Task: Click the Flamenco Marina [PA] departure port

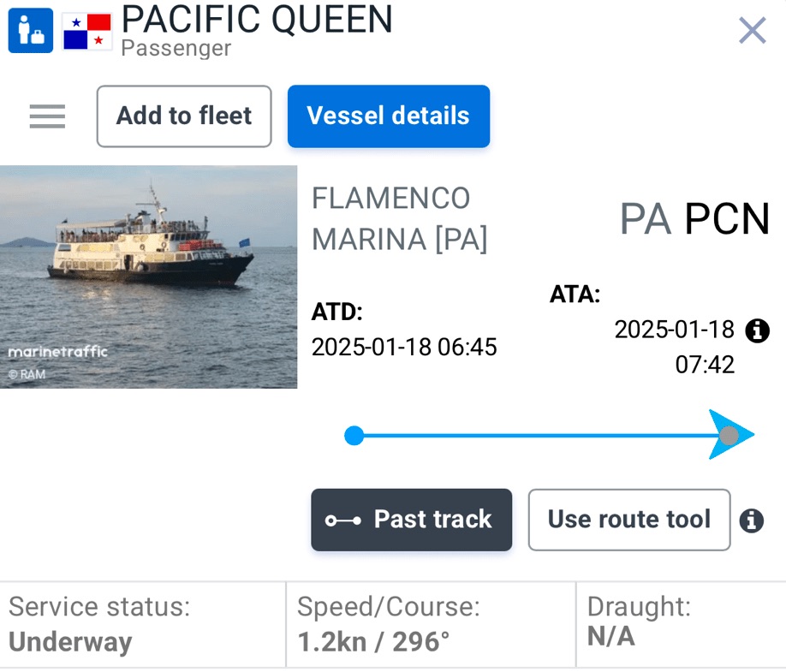Action: 399,219
